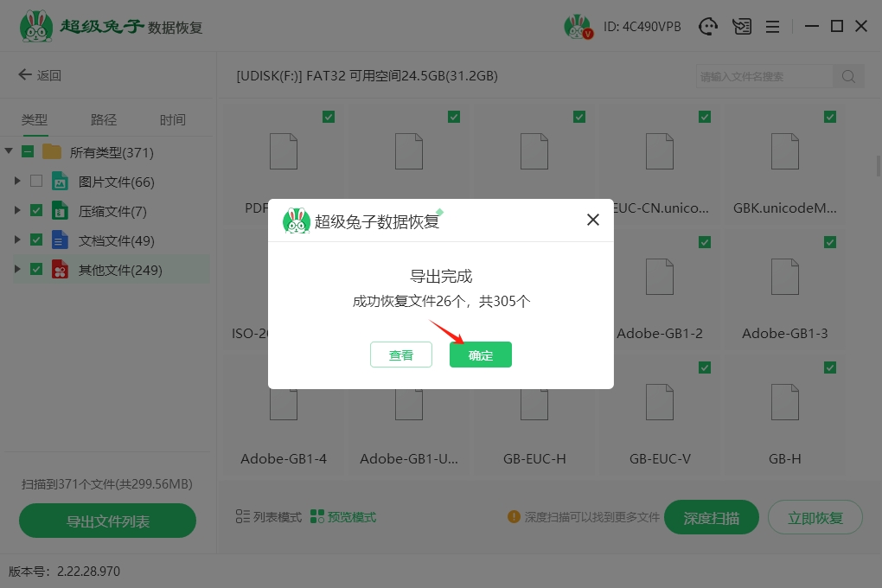Click the 确定 button in dialog

(x=480, y=355)
